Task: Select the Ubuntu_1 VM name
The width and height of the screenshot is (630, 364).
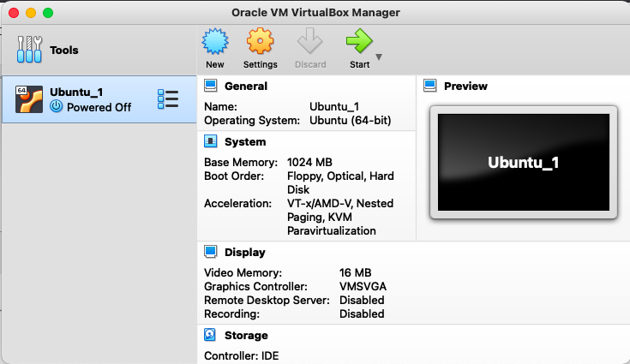Action: 76,92
